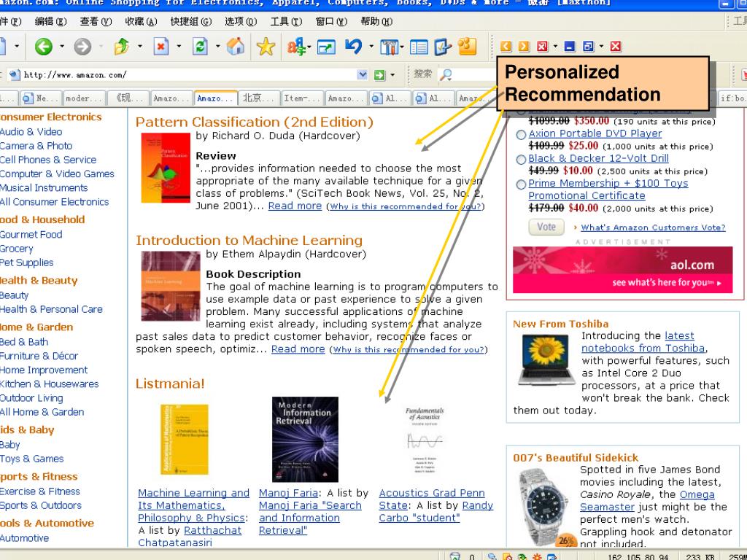Image resolution: width=747 pixels, height=560 pixels.
Task: Open the Axion Portable DVD Player link
Action: [595, 133]
